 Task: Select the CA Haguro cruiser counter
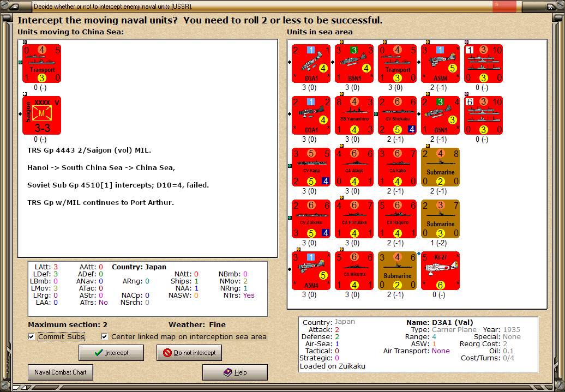(398, 219)
